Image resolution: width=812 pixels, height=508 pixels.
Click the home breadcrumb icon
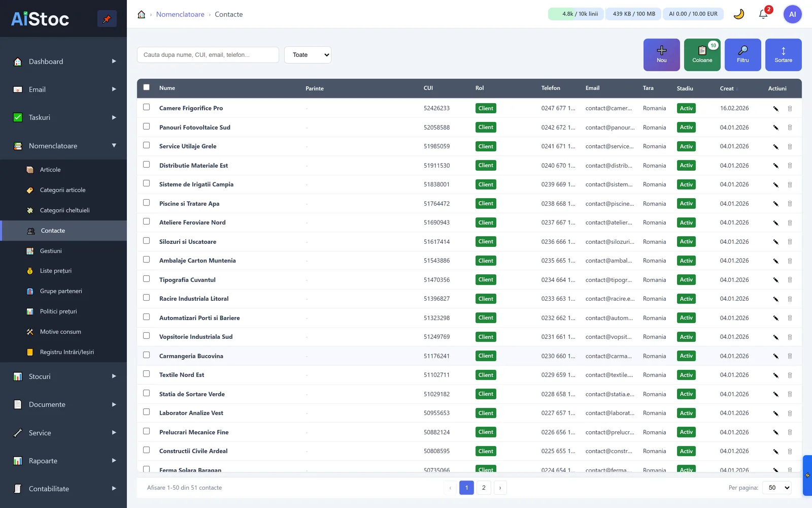142,14
